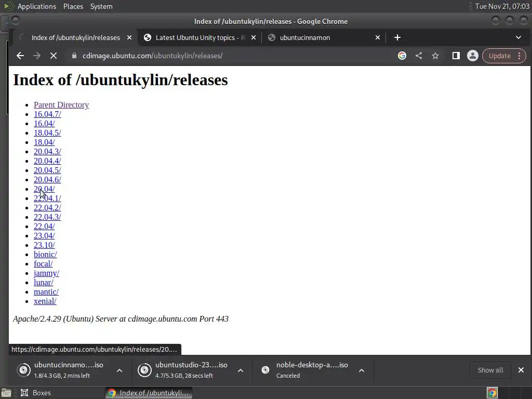Open the 20.04.4/ directory link
This screenshot has height=399, width=532.
coord(47,161)
